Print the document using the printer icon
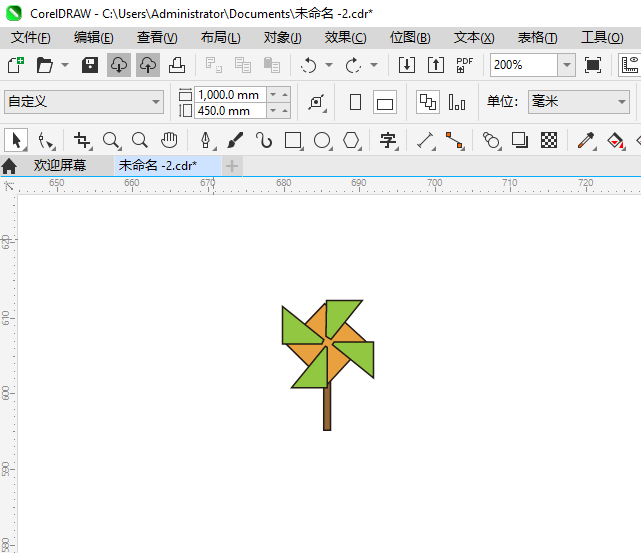 [x=177, y=65]
